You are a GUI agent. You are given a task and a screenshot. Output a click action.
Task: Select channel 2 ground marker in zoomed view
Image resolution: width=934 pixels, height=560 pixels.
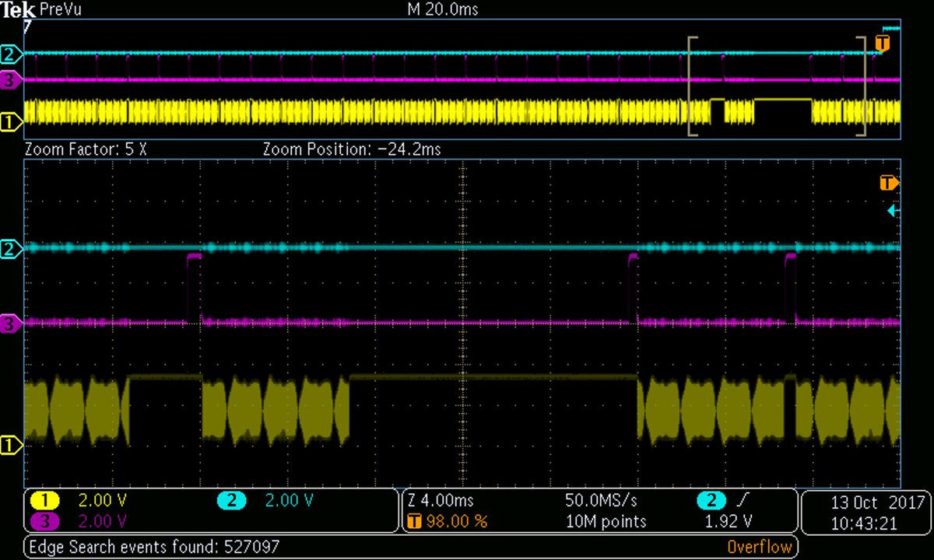click(12, 250)
